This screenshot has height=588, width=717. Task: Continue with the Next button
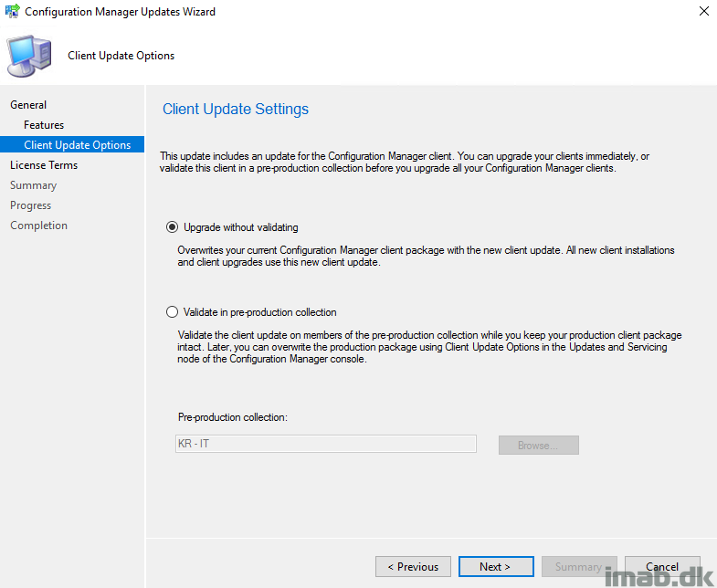coord(496,566)
